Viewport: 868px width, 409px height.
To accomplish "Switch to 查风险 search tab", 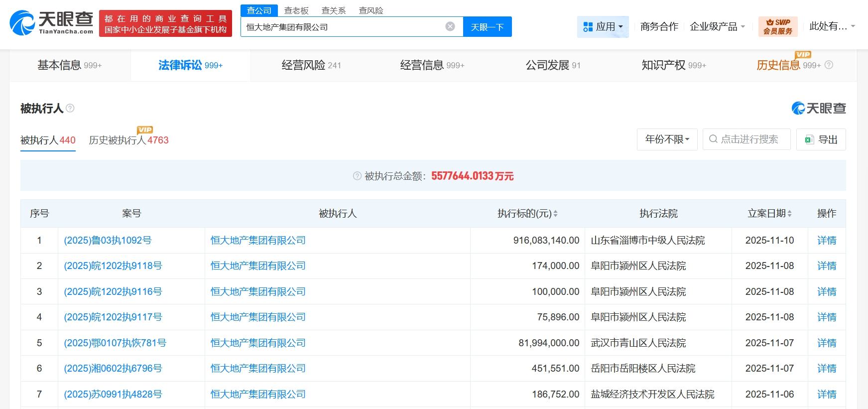I will coord(371,10).
